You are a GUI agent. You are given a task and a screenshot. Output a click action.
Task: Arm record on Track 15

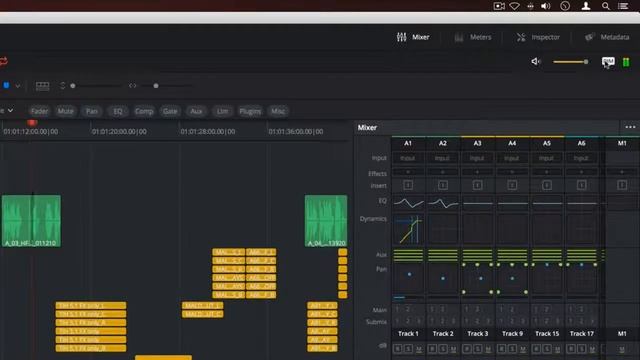tap(536, 349)
